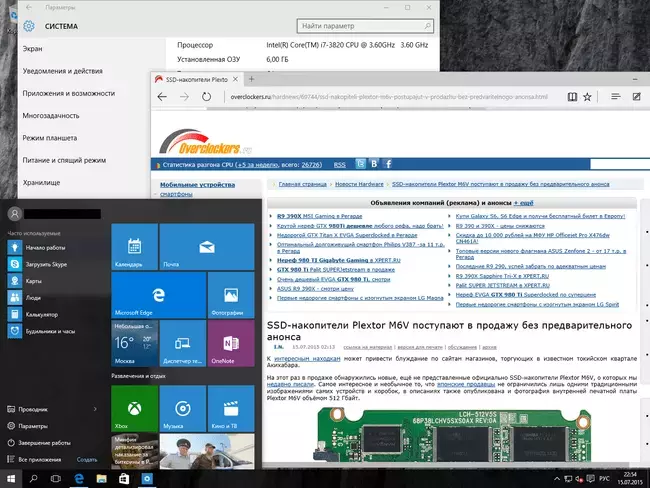Screen dimensions: 650x488
Task: Open Edge reading view book icon
Action: point(572,97)
